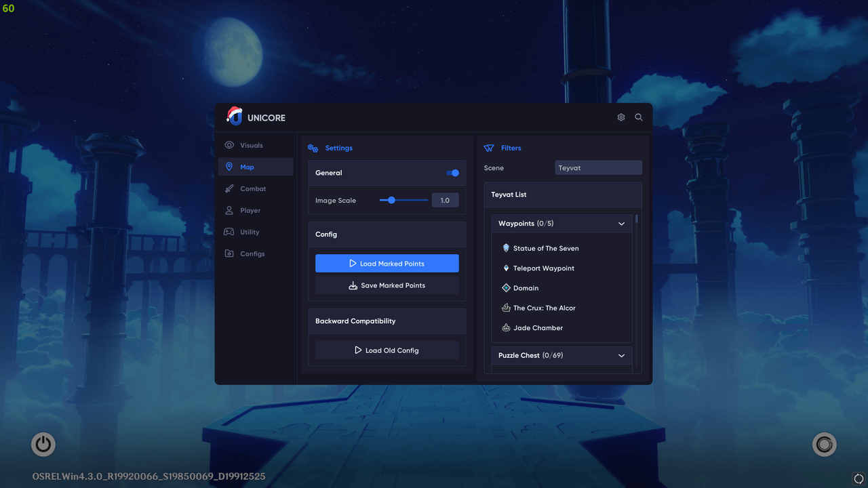Click the Teleport Waypoint marker icon

pyautogui.click(x=506, y=268)
